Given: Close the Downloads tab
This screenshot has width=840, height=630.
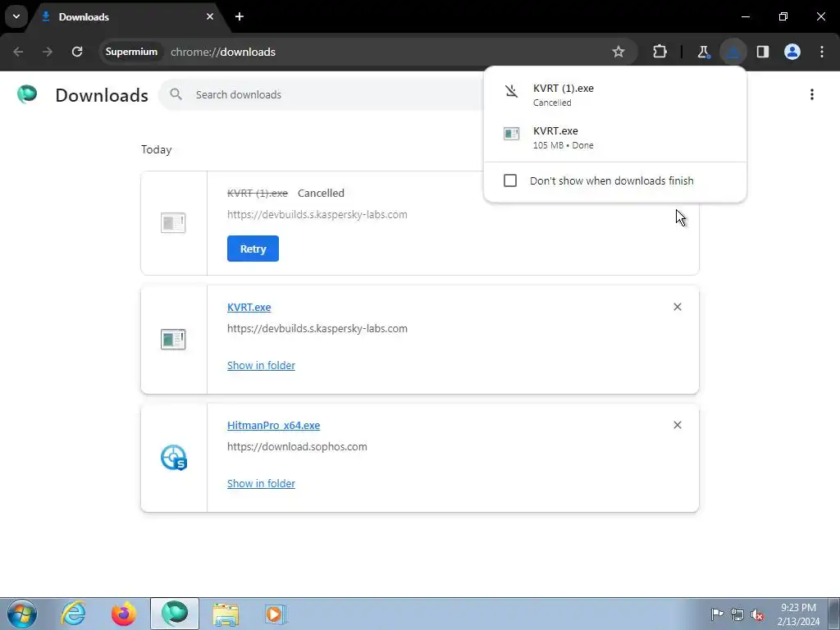Looking at the screenshot, I should click(x=210, y=16).
